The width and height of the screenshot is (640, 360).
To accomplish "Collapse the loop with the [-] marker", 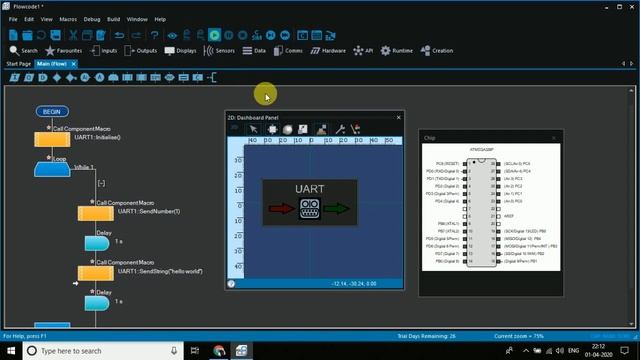I will [101, 183].
